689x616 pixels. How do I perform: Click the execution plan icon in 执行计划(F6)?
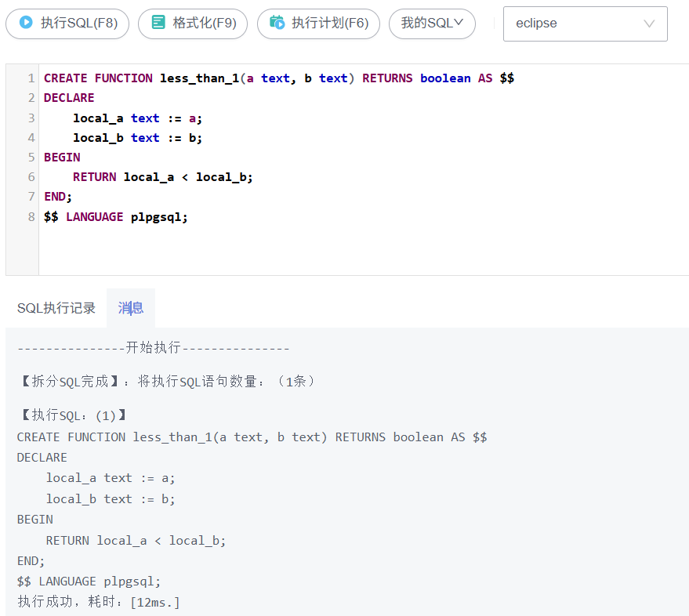(x=277, y=22)
